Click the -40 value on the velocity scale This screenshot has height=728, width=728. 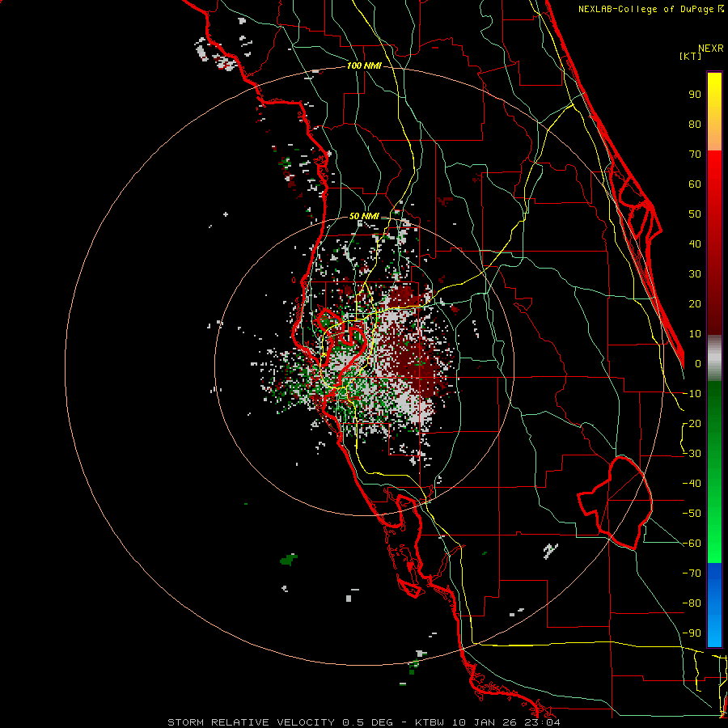pyautogui.click(x=692, y=484)
